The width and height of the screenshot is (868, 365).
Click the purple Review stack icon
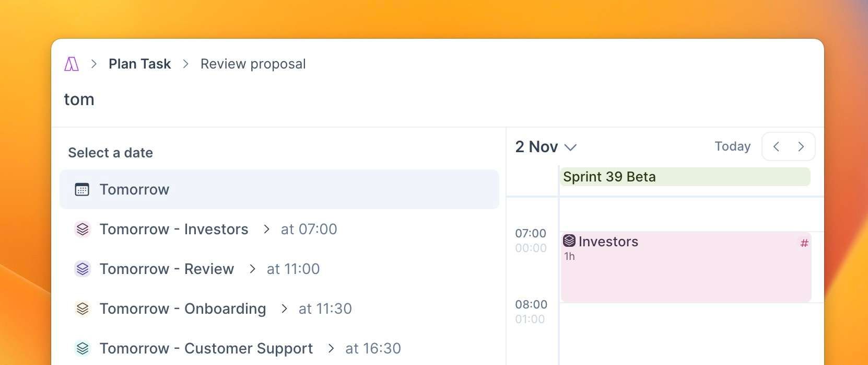pyautogui.click(x=83, y=269)
